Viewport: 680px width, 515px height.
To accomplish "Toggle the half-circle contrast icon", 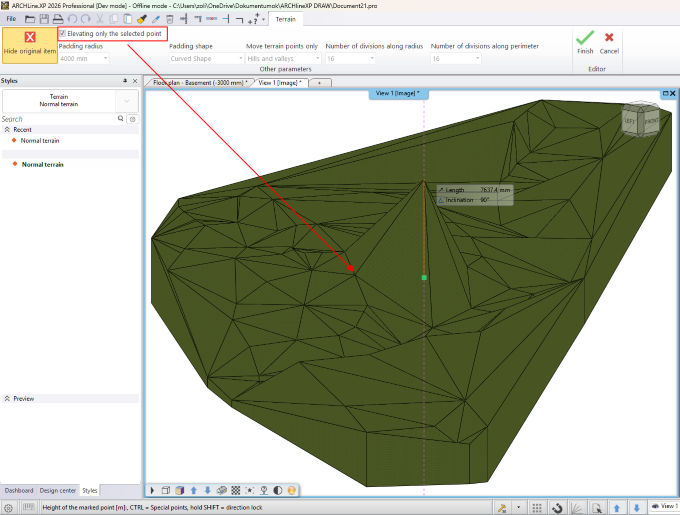I will coord(278,490).
